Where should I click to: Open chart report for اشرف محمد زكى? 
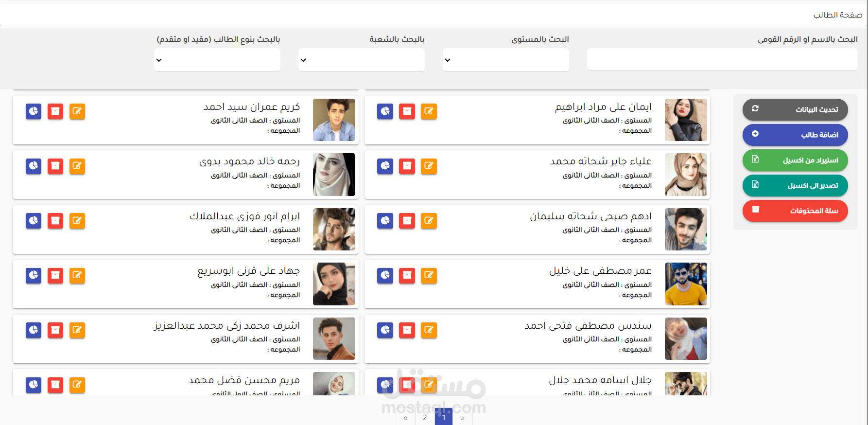tap(34, 330)
